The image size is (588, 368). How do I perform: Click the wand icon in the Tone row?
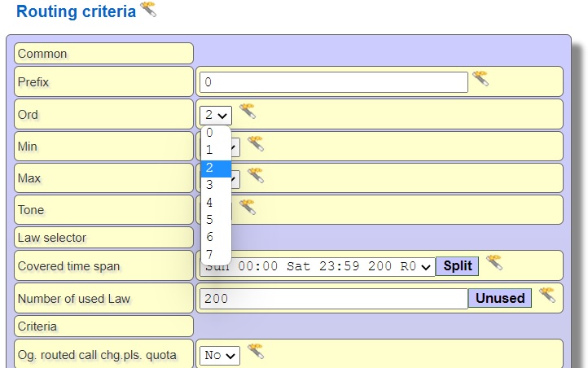[248, 208]
